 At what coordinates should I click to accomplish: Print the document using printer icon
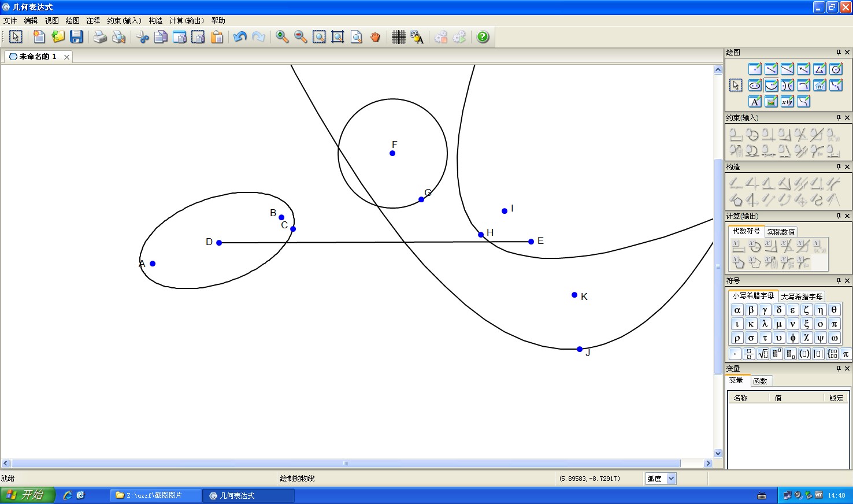[100, 37]
